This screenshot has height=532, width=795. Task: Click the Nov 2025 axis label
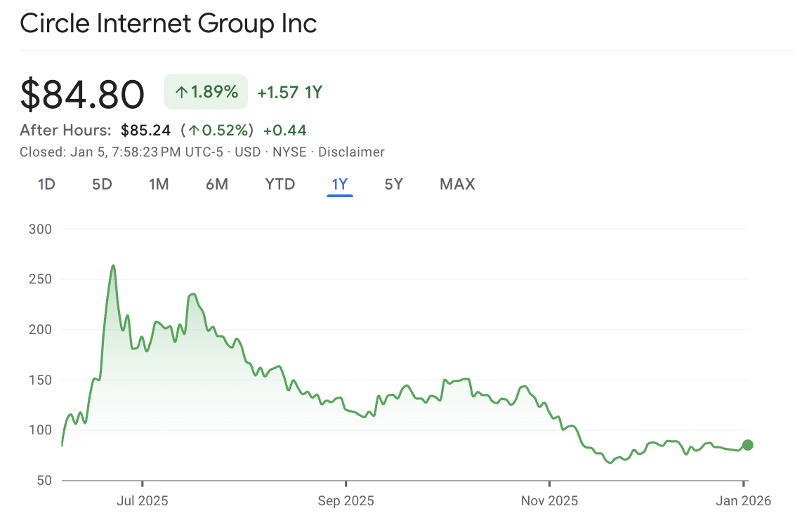coord(549,501)
